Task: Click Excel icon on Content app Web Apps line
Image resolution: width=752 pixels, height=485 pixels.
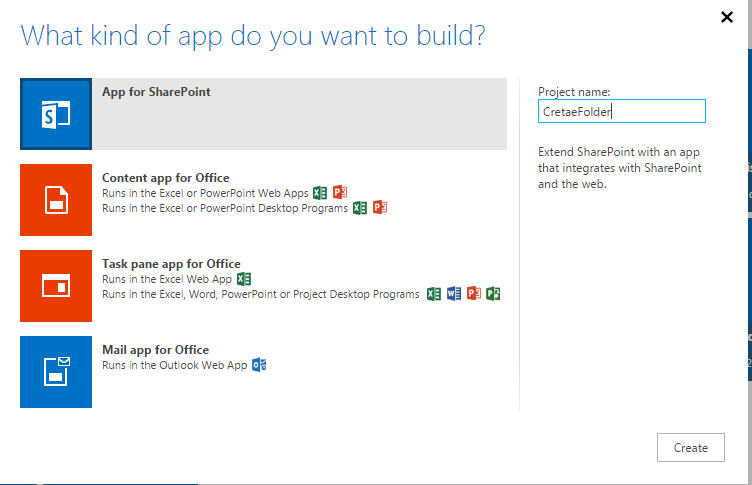Action: 320,193
